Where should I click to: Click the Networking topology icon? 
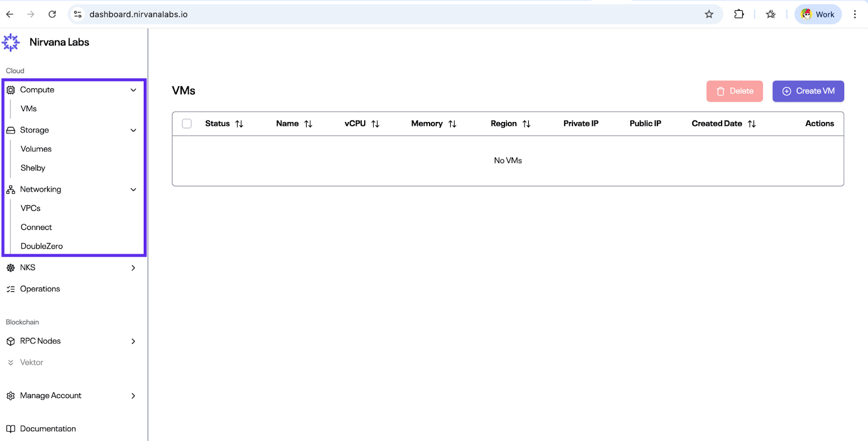[x=11, y=189]
